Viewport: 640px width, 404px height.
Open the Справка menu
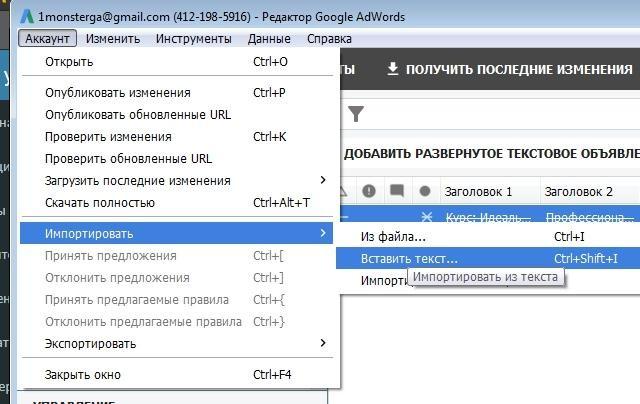[329, 38]
